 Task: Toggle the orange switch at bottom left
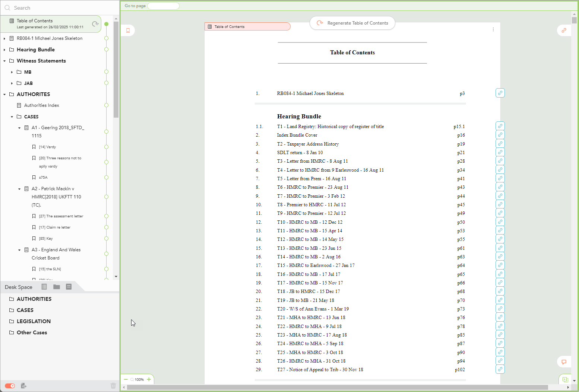click(10, 386)
